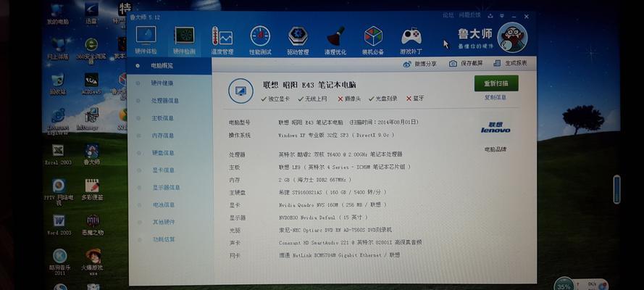Open Word 2003 desktop icon

59,225
